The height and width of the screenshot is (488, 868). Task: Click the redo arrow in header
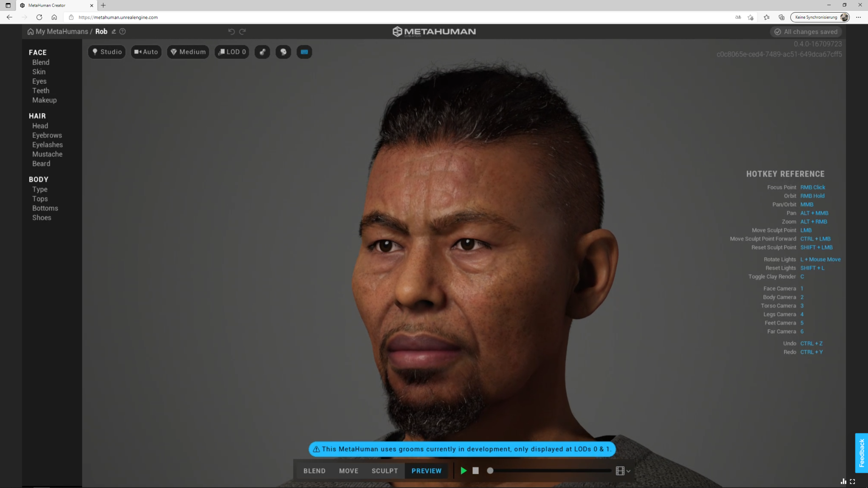point(243,31)
